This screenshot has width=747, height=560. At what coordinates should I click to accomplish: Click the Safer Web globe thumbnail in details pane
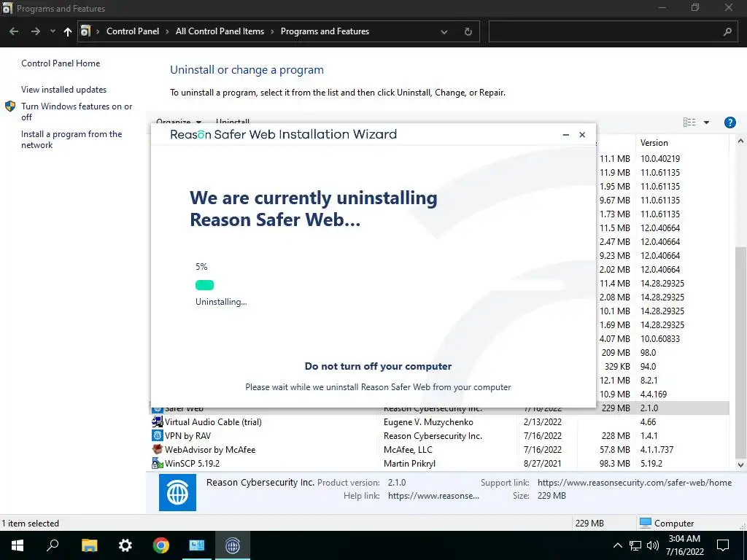[x=177, y=492]
